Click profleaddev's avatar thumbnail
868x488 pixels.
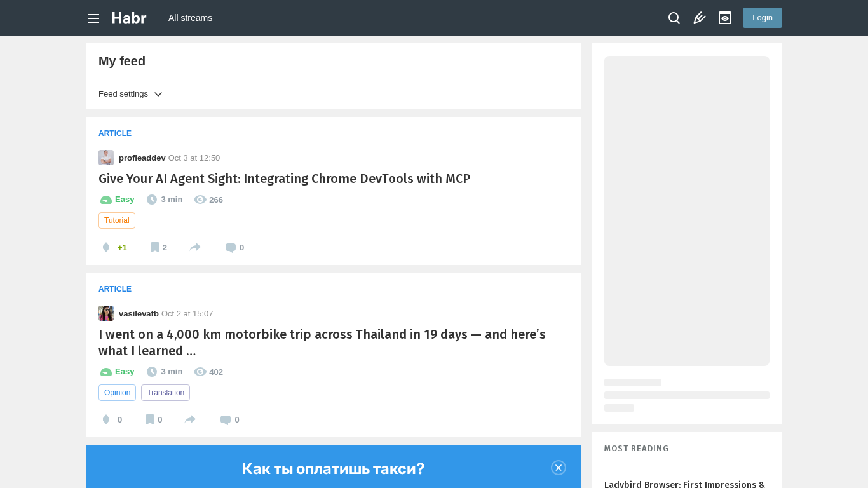point(106,158)
